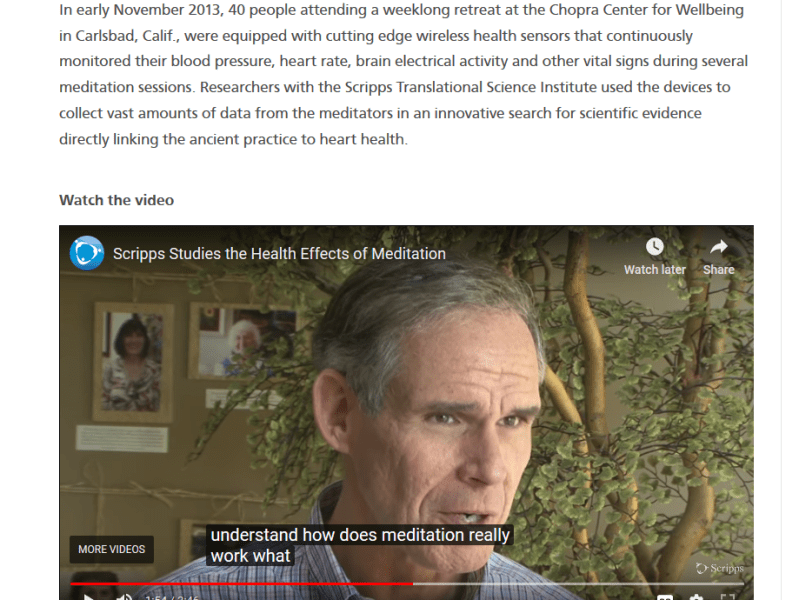This screenshot has width=799, height=600.
Task: Click the paragraph about the Chopra Center retreat
Action: pyautogui.click(x=403, y=74)
